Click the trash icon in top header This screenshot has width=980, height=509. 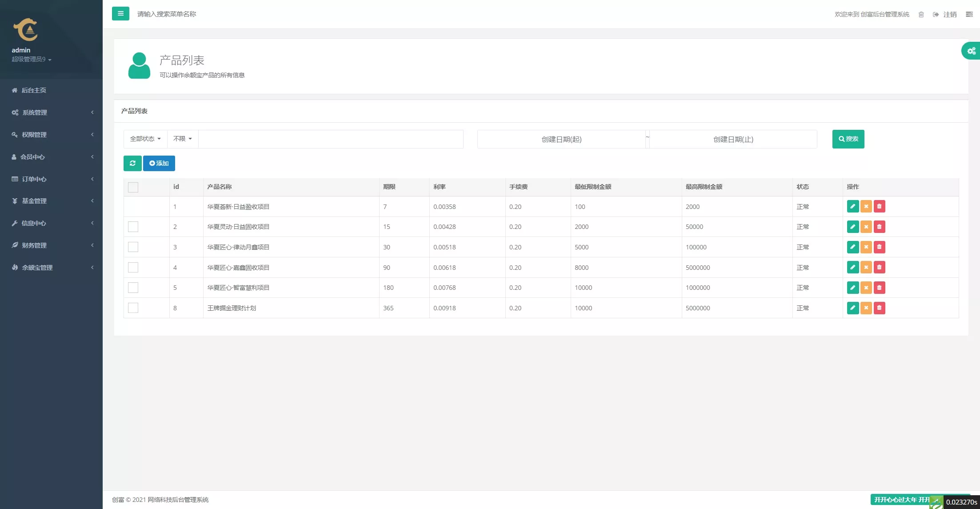point(921,15)
